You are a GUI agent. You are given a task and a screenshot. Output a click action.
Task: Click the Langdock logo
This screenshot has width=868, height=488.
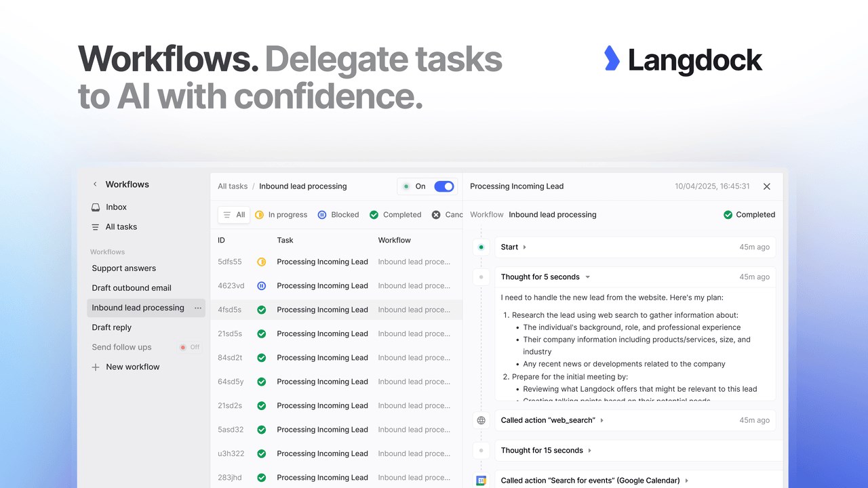683,60
